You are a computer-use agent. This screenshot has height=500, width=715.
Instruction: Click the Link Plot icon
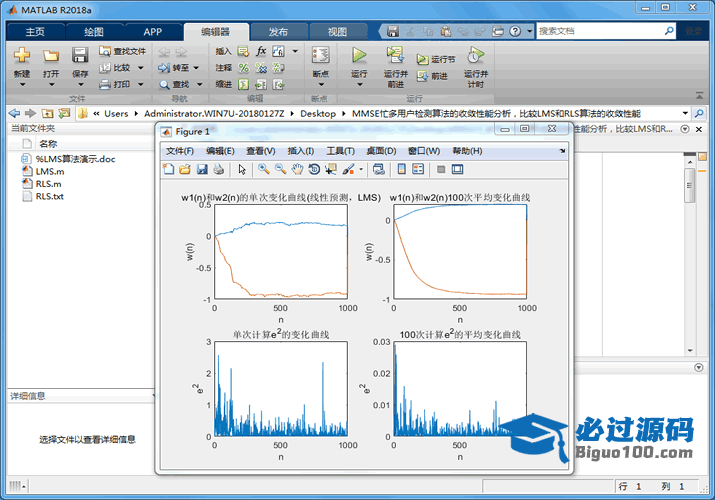pyautogui.click(x=378, y=170)
